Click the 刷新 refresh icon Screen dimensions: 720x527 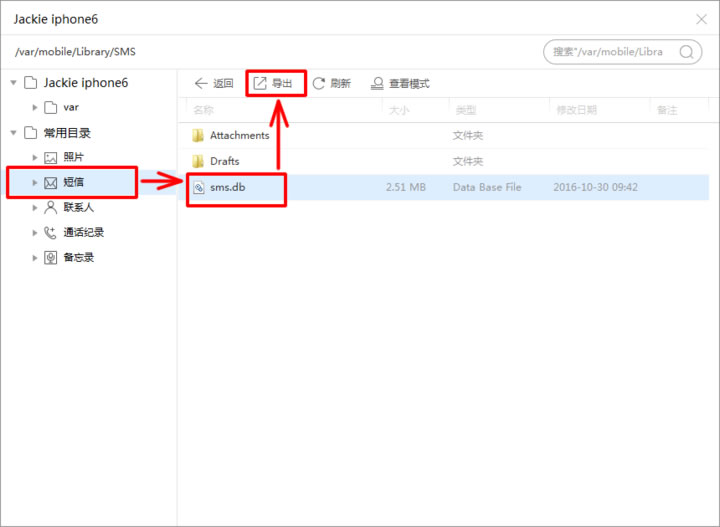tap(319, 83)
